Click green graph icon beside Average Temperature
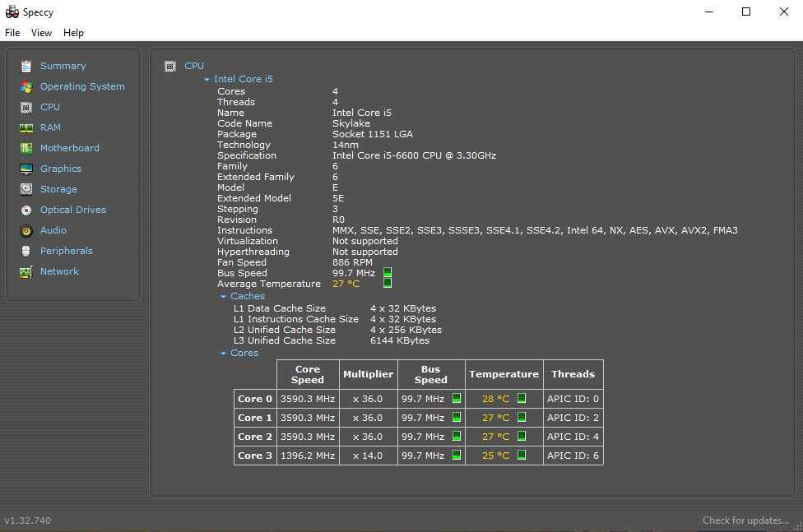Image resolution: width=803 pixels, height=532 pixels. tap(388, 283)
